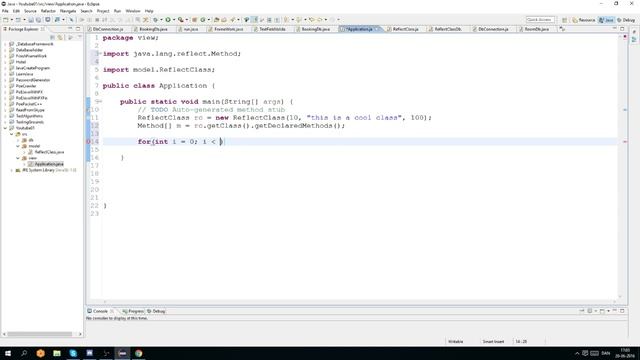640x360 pixels.
Task: Switch to the Progress tab
Action: click(133, 311)
